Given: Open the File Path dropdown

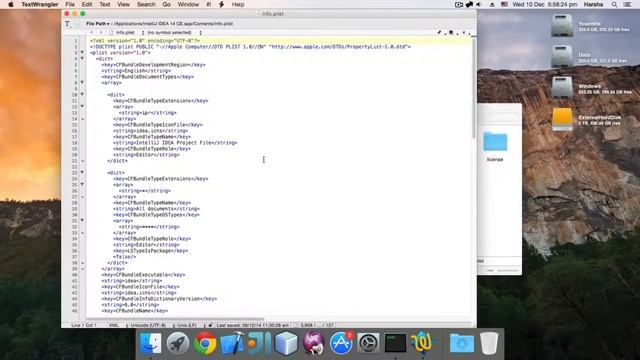Looking at the screenshot, I should click(98, 24).
